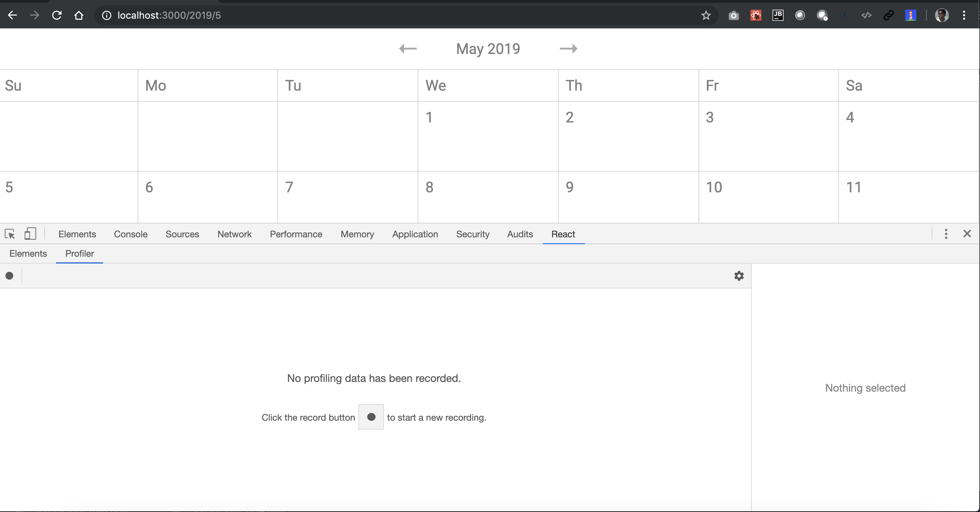Switch to the Console tab

coord(130,234)
